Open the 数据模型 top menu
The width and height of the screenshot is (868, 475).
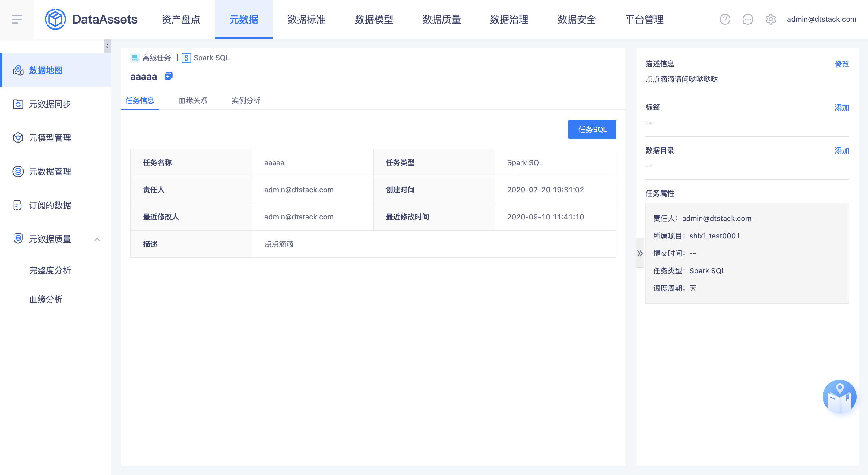(x=374, y=19)
